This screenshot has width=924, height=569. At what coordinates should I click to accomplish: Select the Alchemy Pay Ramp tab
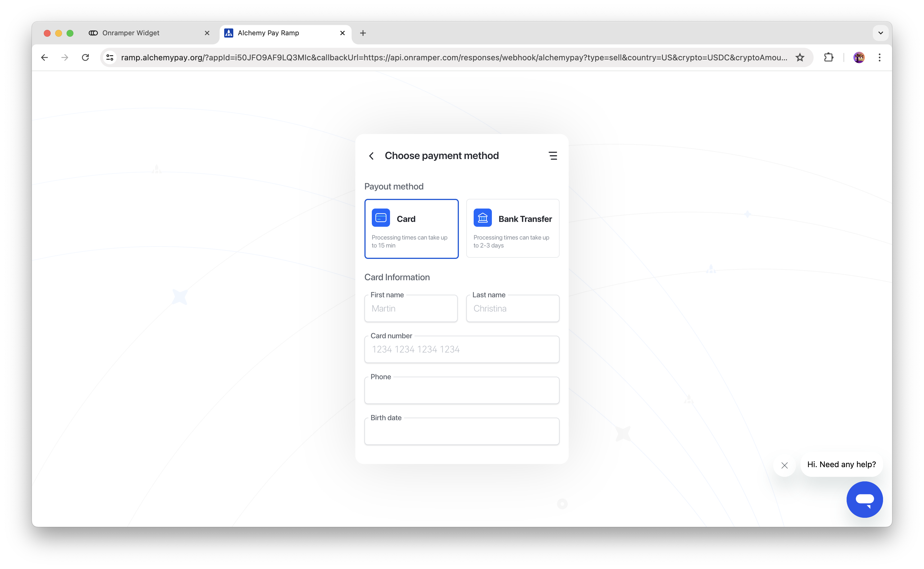pyautogui.click(x=285, y=33)
